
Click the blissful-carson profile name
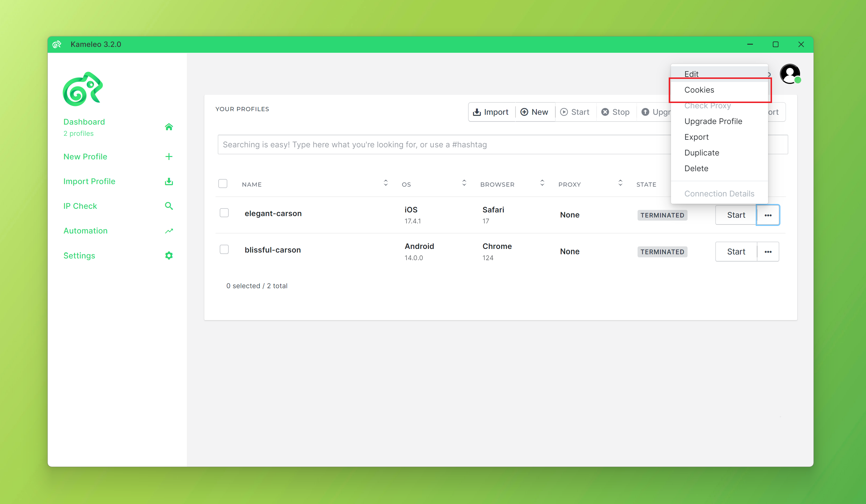click(273, 250)
